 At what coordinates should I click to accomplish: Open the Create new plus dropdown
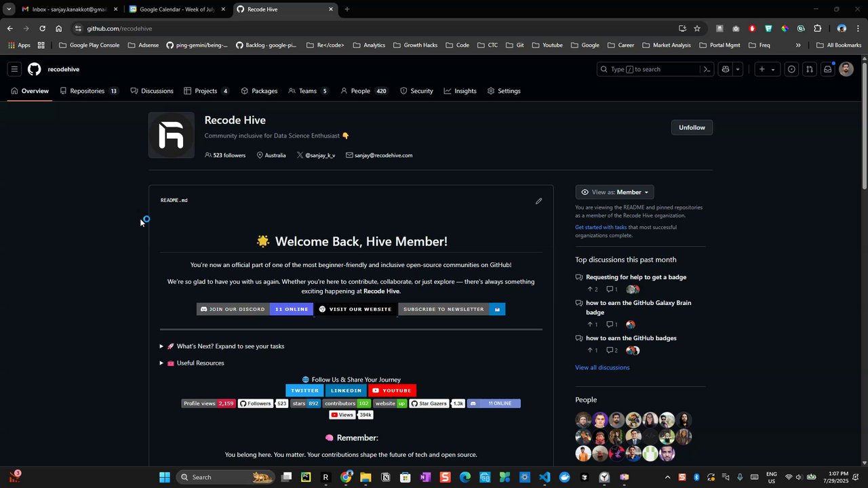click(x=767, y=69)
